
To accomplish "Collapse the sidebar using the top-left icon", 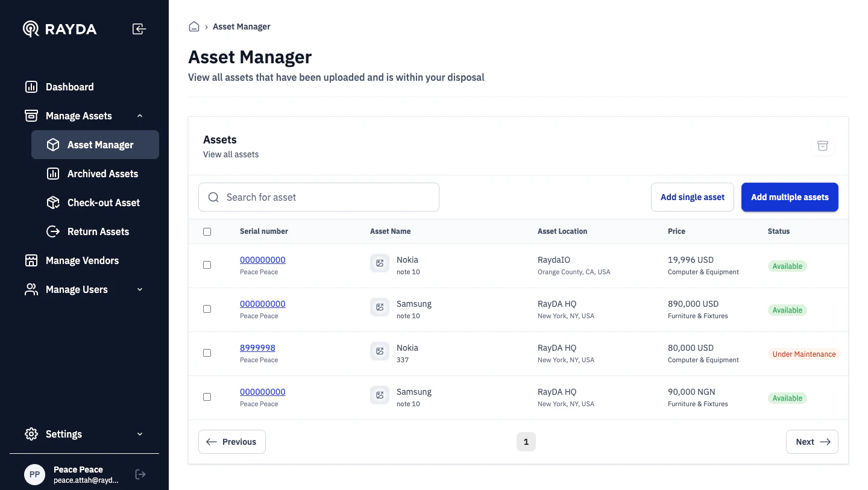I will coord(139,28).
